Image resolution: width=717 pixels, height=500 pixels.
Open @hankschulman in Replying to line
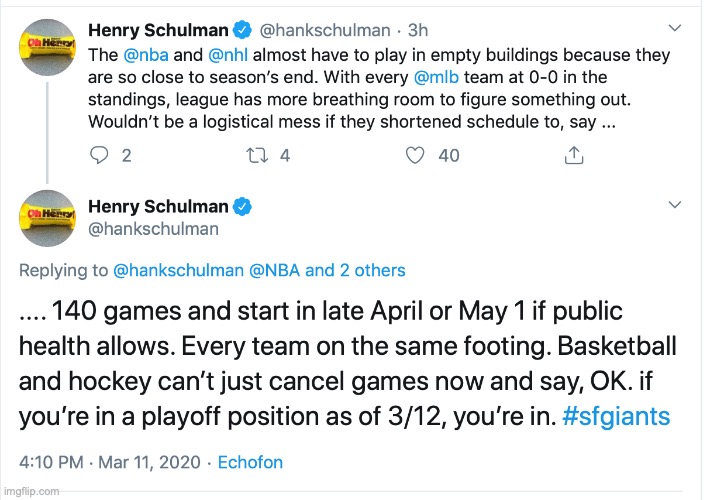178,270
